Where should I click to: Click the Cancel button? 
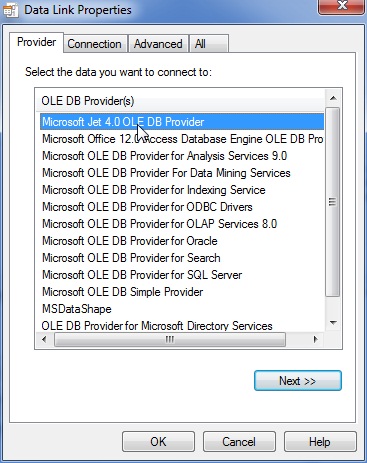click(239, 442)
